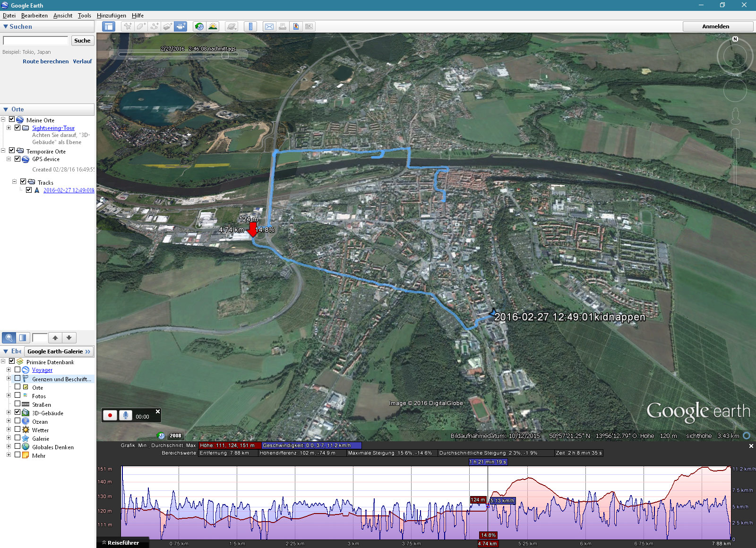Viewport: 756px width, 548px height.
Task: Expand the Ozean layer node
Action: (9, 421)
